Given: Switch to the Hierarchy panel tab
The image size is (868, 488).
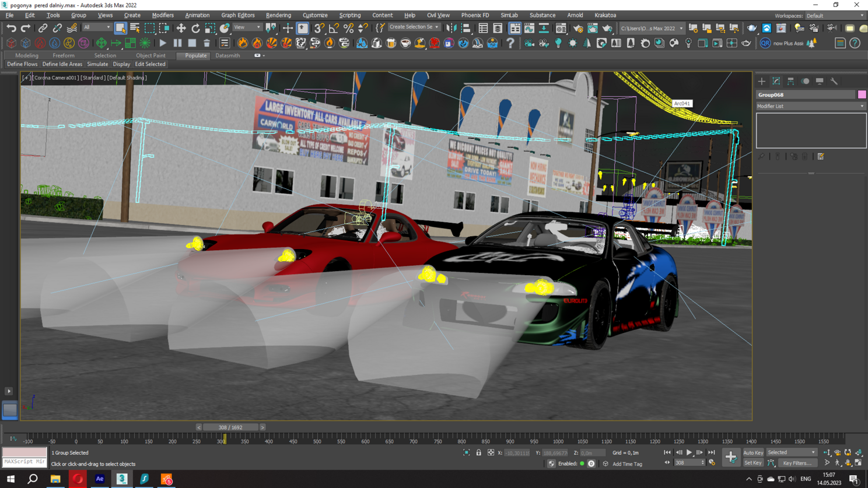Looking at the screenshot, I should 790,82.
